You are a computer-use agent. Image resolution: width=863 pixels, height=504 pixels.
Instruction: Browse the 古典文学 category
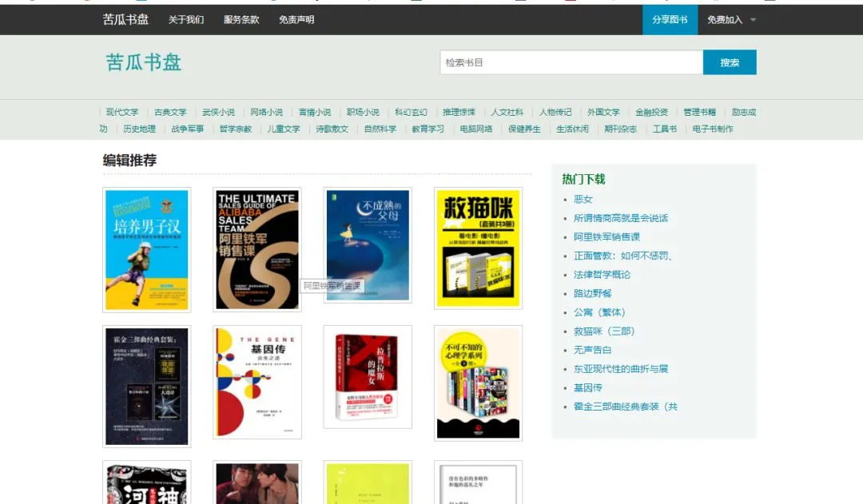[x=170, y=113]
